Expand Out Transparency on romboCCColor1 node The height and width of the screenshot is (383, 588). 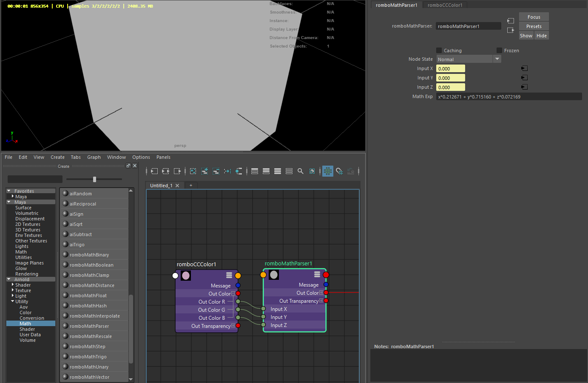pos(233,326)
